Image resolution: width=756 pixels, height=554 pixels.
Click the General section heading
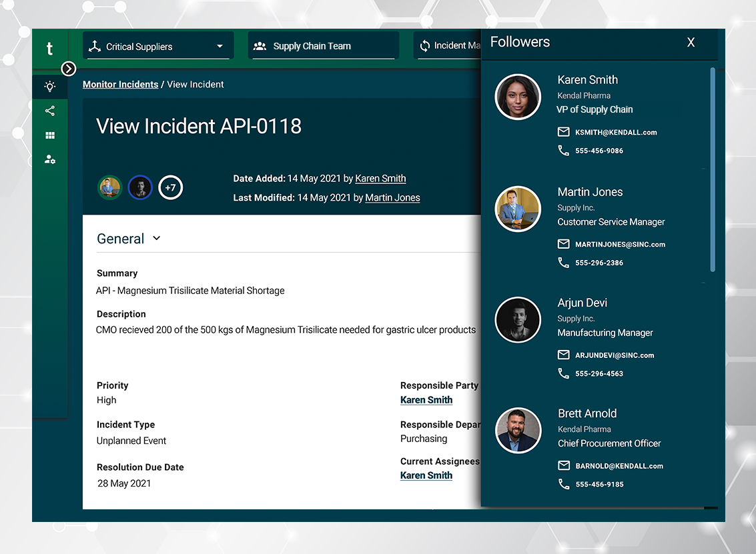(x=121, y=239)
